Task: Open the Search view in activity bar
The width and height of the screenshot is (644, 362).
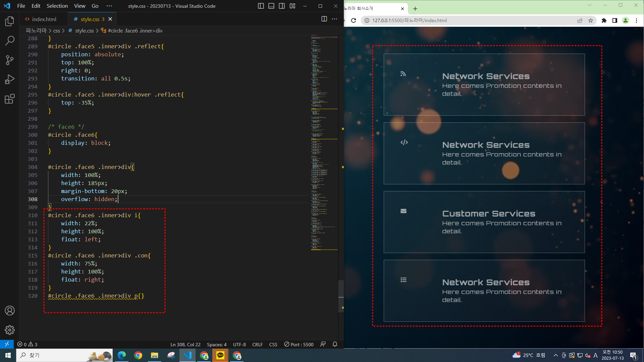Action: 10,41
